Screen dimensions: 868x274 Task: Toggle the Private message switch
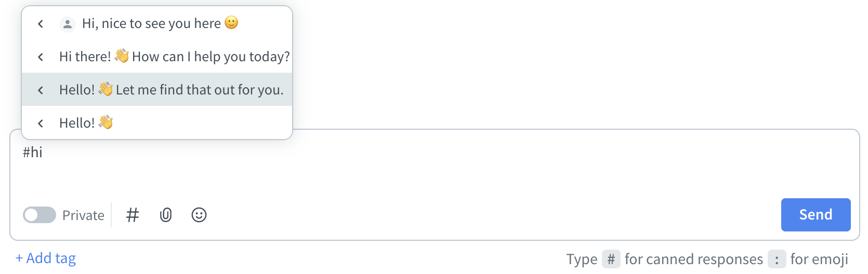pos(40,215)
